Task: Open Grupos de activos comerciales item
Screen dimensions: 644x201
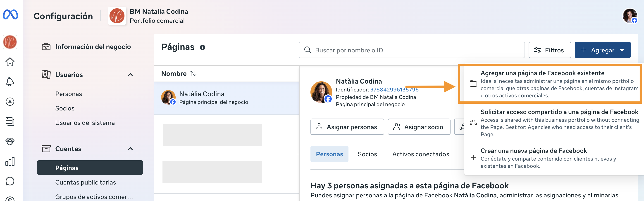Action: [x=94, y=196]
